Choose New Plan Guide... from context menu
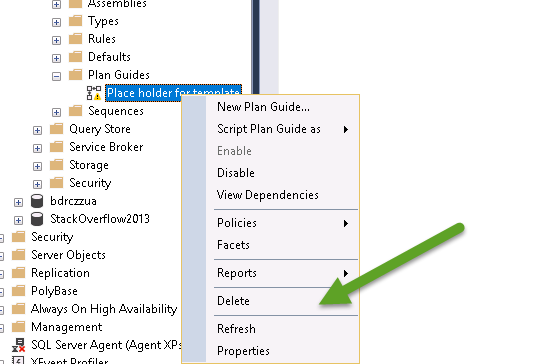The image size is (558, 364). point(263,107)
